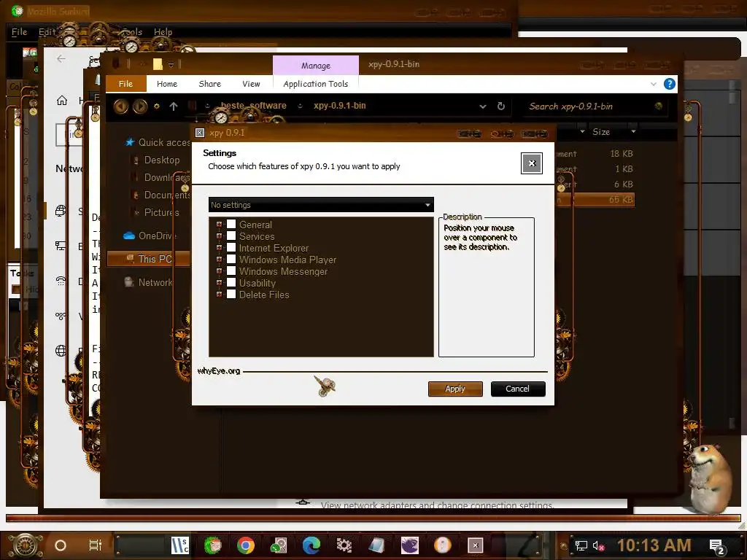Expand the Usability tree node
The height and width of the screenshot is (560, 747).
tap(219, 283)
